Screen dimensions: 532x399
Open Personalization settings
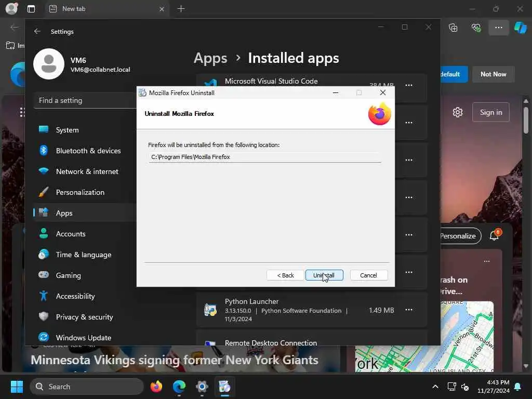[x=85, y=192]
